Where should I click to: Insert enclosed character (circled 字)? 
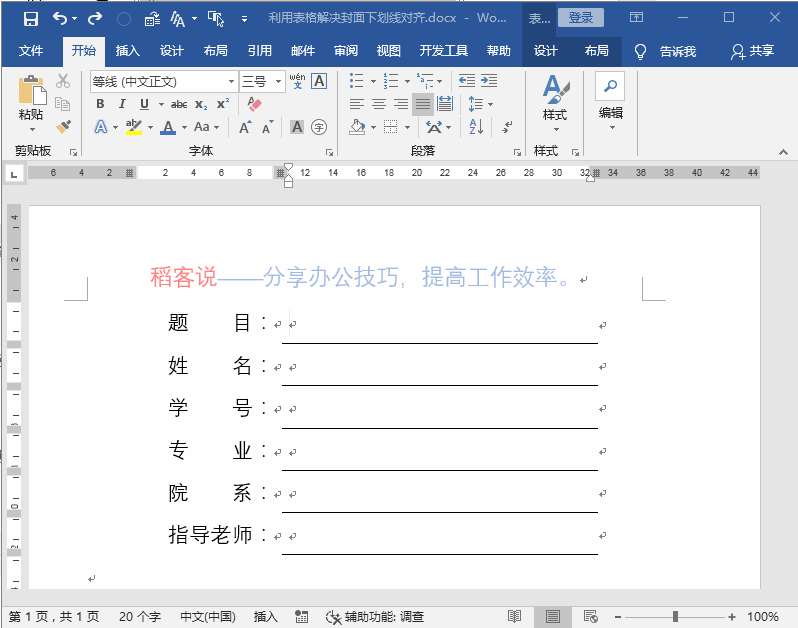[319, 127]
